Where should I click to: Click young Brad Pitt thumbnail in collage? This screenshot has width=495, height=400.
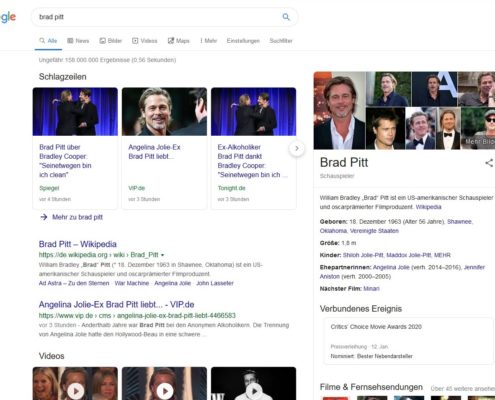[x=385, y=128]
